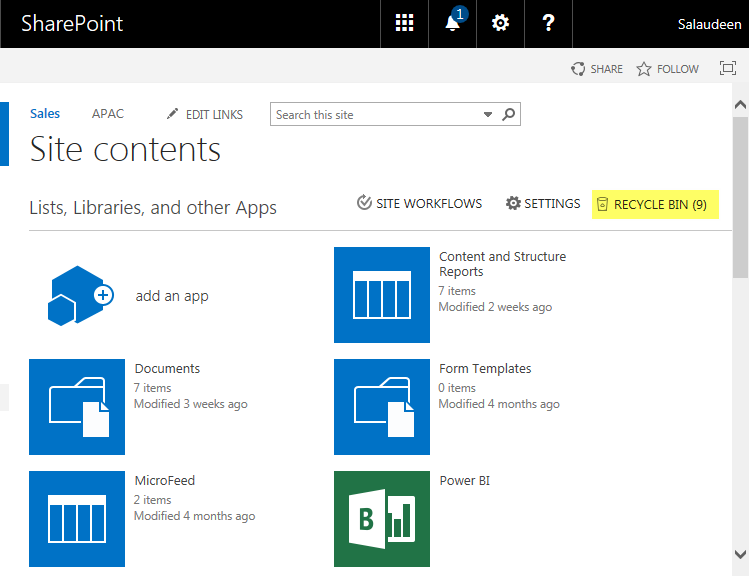Select the APAC navigation link
This screenshot has height=576, width=749.
108,114
